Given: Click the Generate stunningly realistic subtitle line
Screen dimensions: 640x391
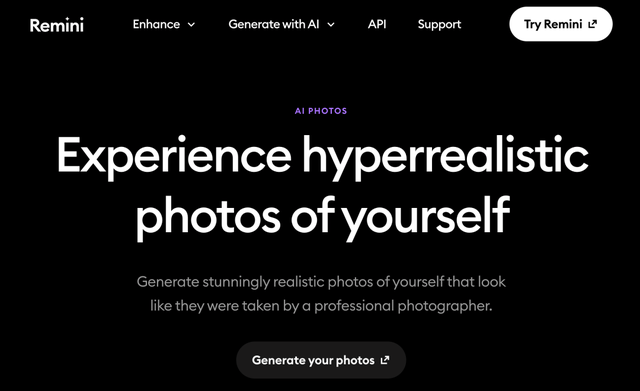Looking at the screenshot, I should tap(321, 282).
